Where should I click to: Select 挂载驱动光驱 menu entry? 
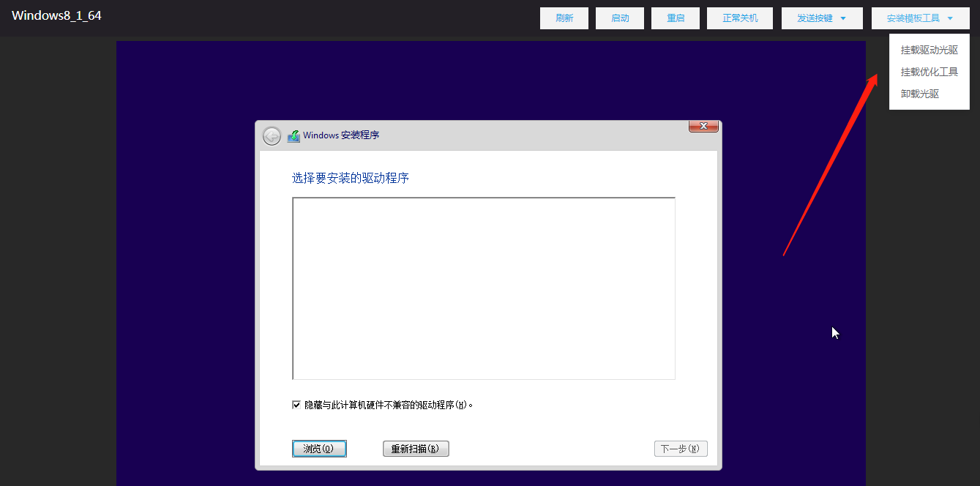pos(929,50)
